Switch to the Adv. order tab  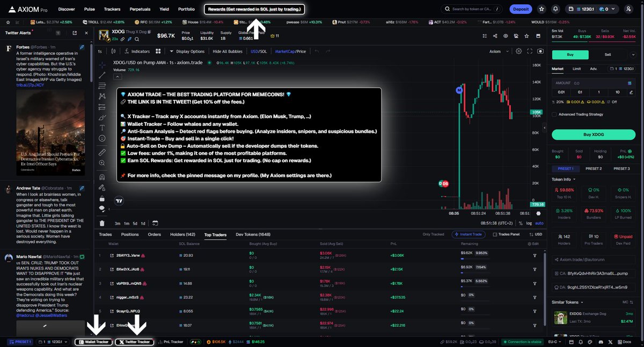tap(593, 69)
